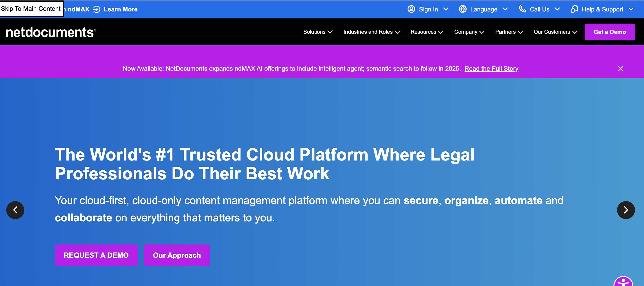Click the Call Us label

pos(540,9)
